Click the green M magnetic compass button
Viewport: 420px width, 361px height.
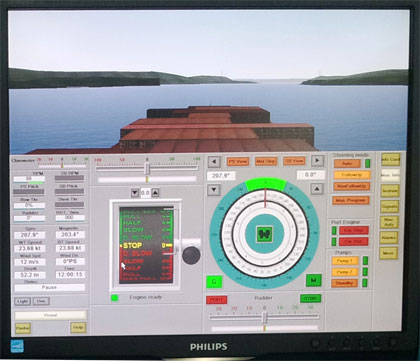click(x=314, y=281)
